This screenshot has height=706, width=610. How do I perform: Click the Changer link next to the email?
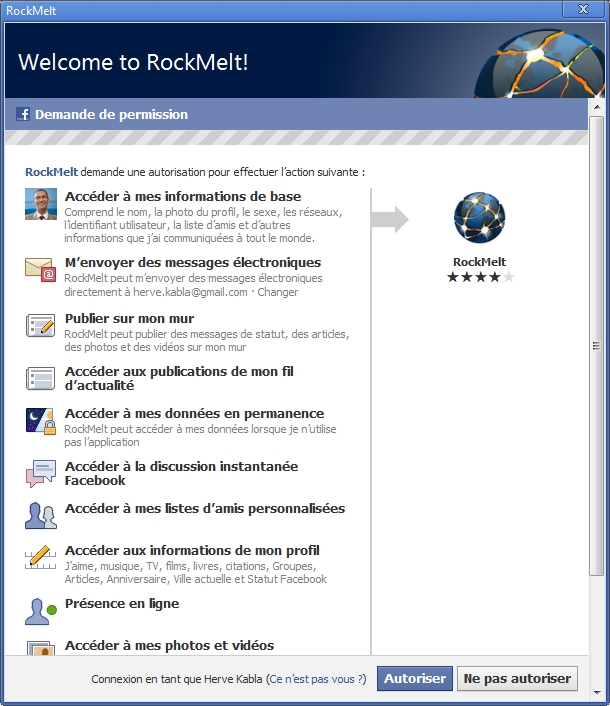(277, 292)
